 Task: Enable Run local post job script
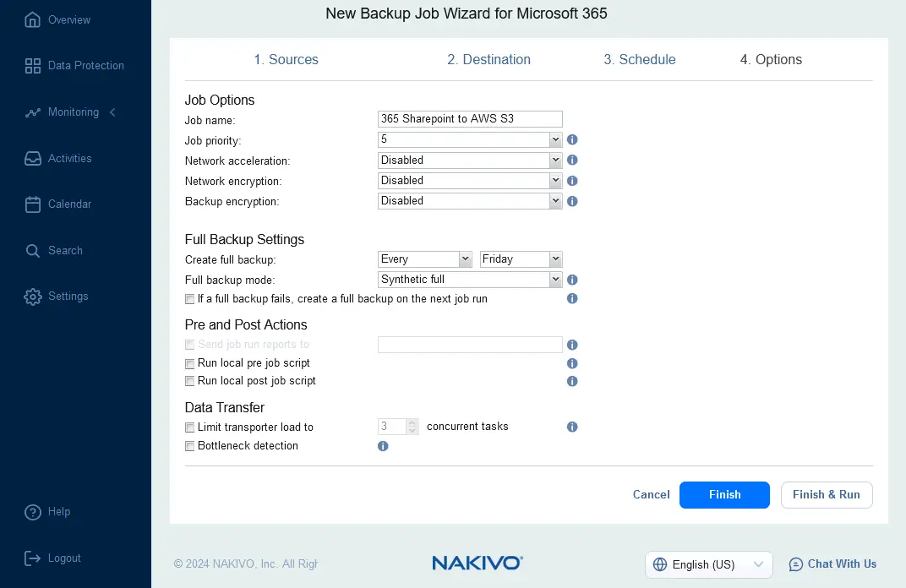[x=189, y=381]
